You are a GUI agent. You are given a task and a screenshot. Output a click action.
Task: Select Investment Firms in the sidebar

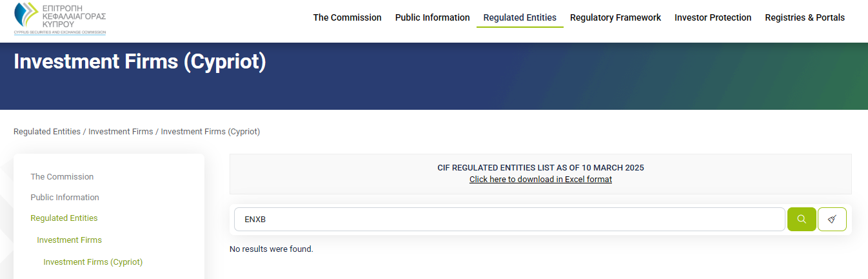(69, 240)
